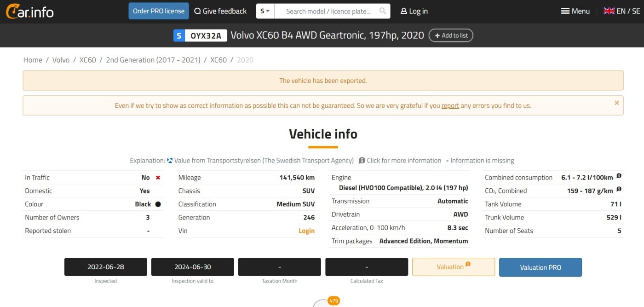
Task: Click the magnifier search icon
Action: click(x=383, y=11)
